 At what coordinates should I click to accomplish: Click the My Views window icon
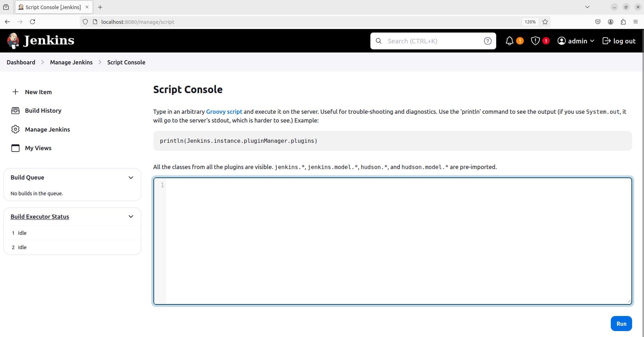pyautogui.click(x=15, y=148)
